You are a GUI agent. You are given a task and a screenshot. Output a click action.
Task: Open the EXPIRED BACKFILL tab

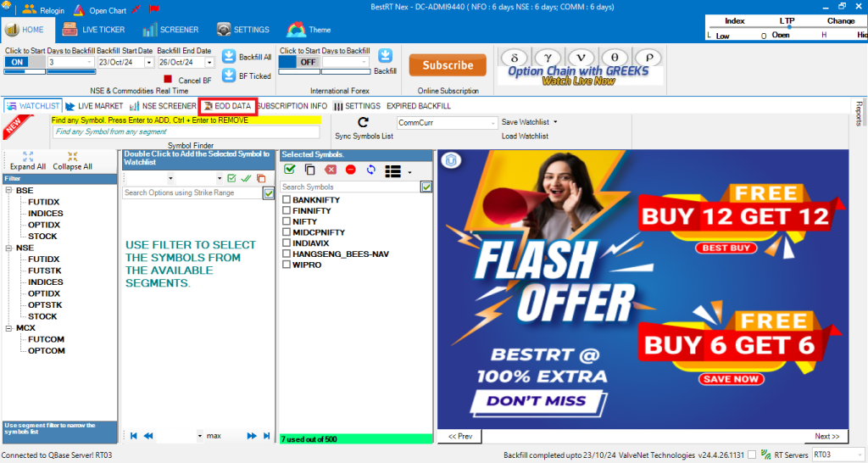point(419,106)
